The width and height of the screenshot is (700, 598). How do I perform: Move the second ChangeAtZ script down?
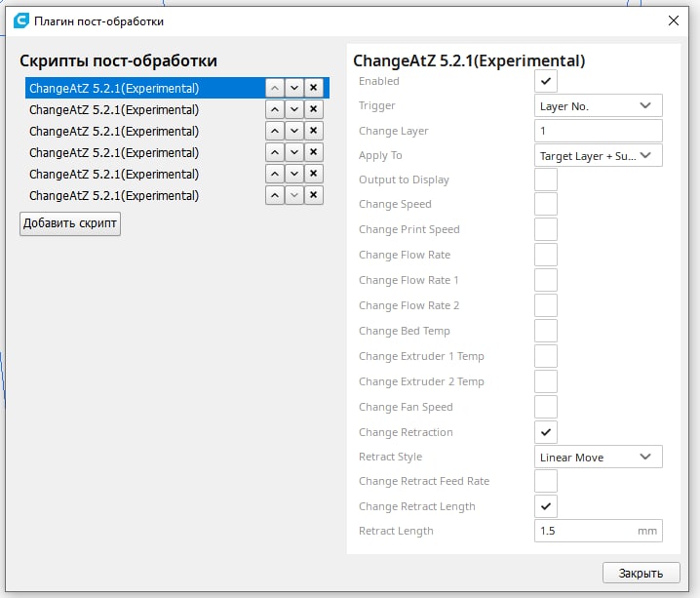coord(294,109)
